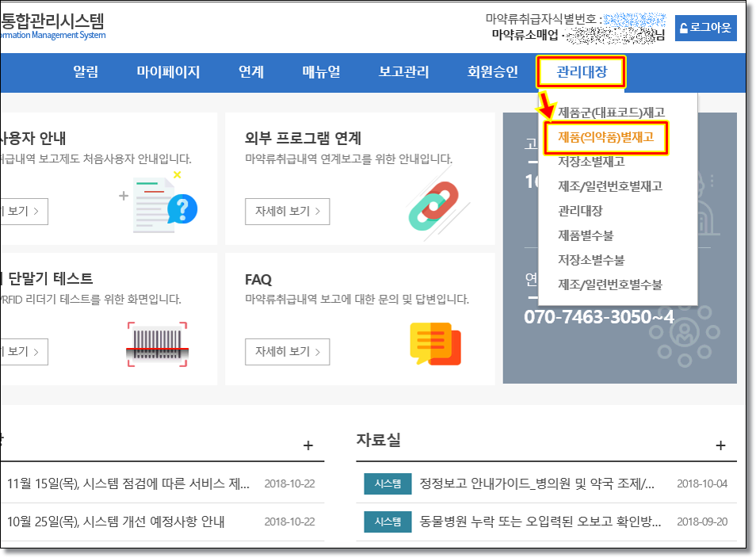756x558 pixels.
Task: Click the barcode scanner icon
Action: point(156,345)
